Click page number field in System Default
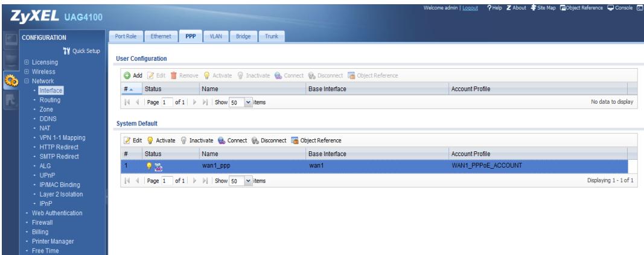This screenshot has height=255, width=644. (x=167, y=181)
